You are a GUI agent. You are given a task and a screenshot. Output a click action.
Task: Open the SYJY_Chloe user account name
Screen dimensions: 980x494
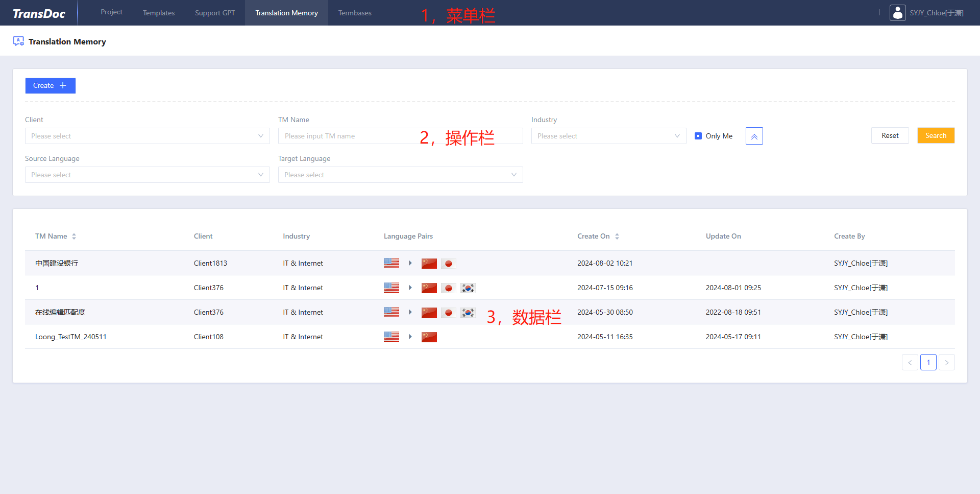tap(937, 13)
